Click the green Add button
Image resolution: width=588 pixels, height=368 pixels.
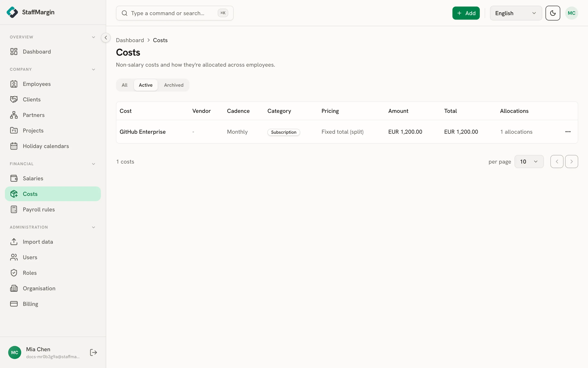pyautogui.click(x=466, y=13)
